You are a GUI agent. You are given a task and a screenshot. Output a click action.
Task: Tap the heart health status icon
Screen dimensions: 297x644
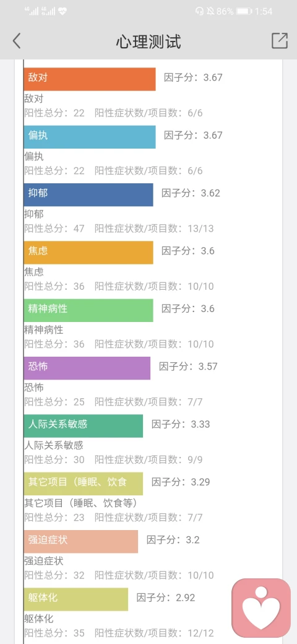pyautogui.click(x=62, y=12)
